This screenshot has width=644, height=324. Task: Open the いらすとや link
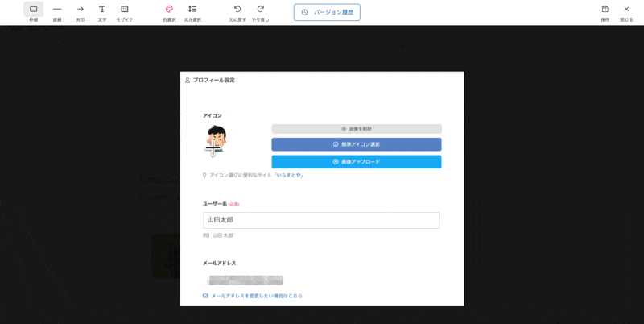click(290, 175)
